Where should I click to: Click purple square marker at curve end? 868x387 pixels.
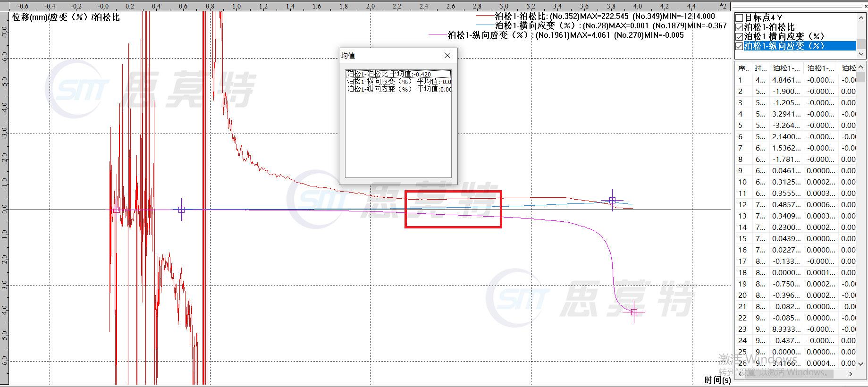(634, 312)
